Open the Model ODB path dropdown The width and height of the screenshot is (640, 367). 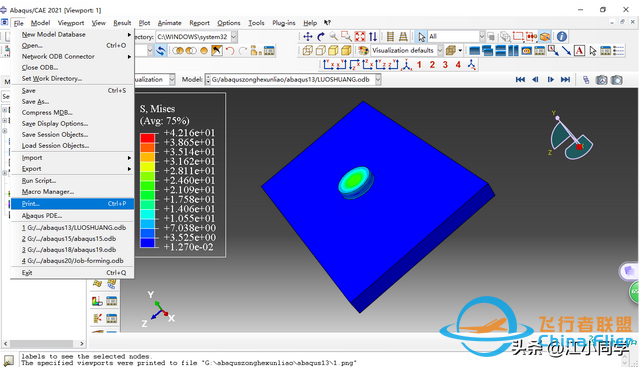coord(378,80)
